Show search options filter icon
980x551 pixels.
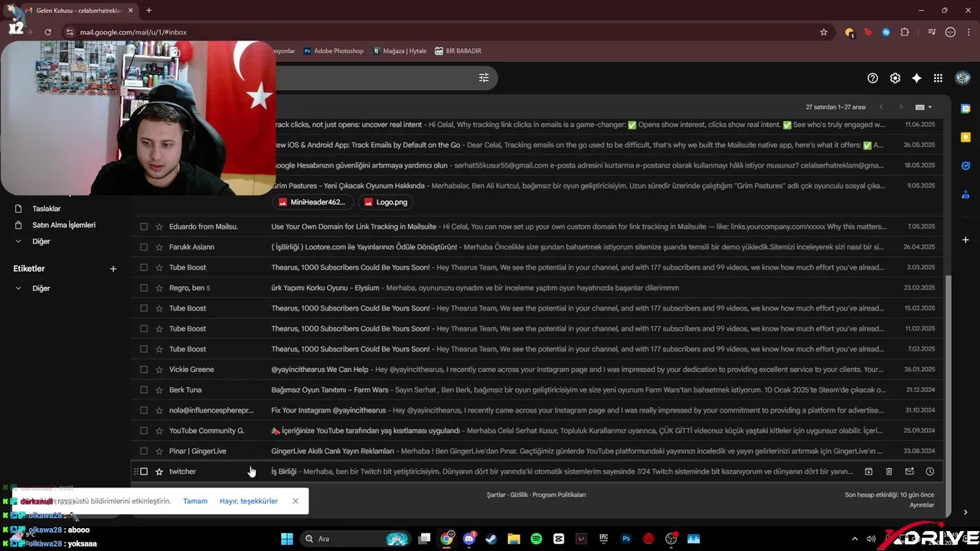[x=484, y=77]
